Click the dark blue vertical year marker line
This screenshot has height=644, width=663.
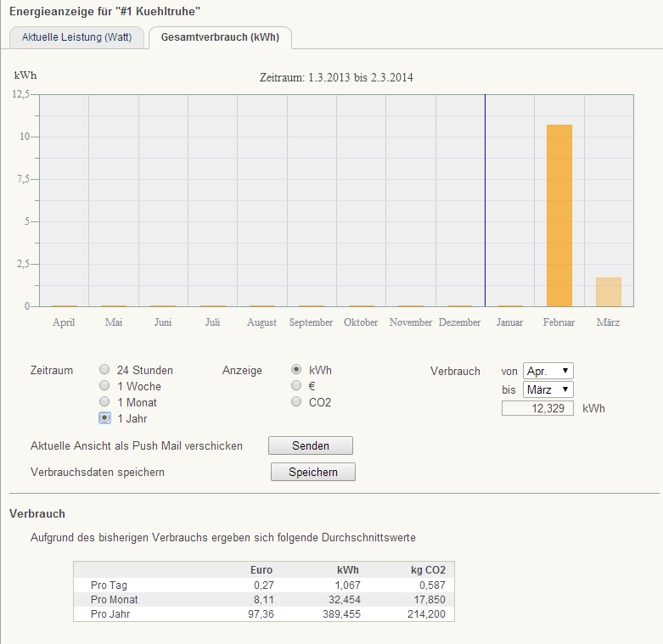[485, 199]
